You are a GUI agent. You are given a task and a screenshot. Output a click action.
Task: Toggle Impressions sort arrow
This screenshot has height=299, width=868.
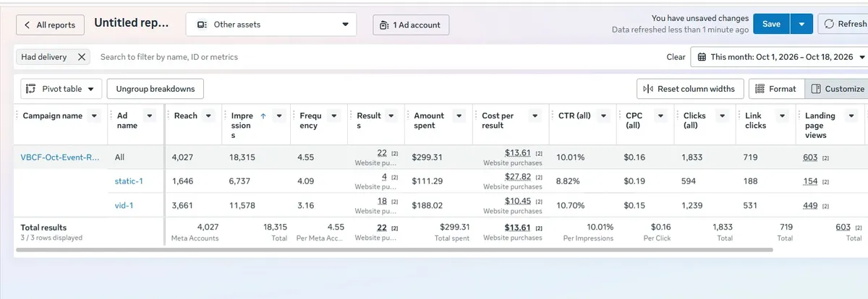pyautogui.click(x=263, y=116)
